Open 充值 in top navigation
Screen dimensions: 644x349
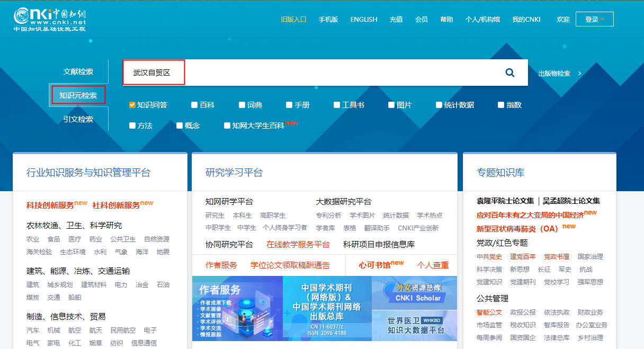(x=396, y=19)
